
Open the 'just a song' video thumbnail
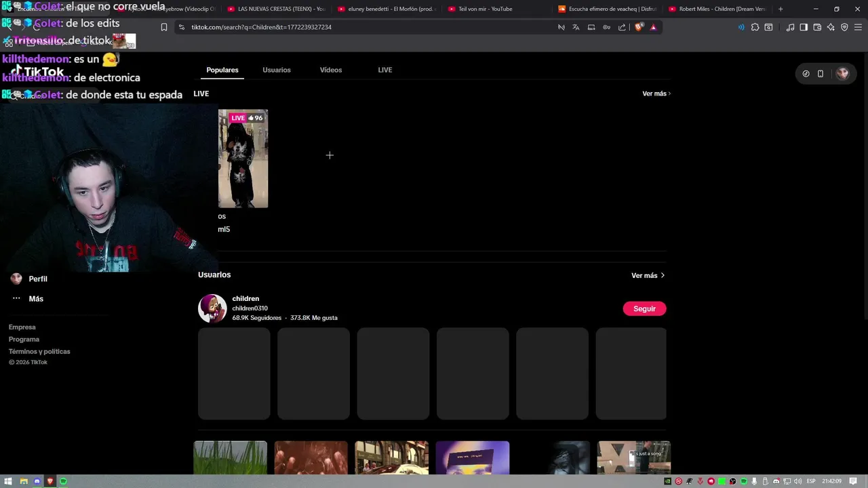click(x=634, y=458)
